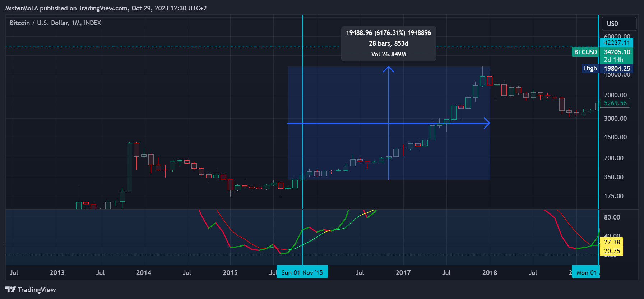Click the USD currency selector
Screen dimensions: 644x299
point(619,24)
